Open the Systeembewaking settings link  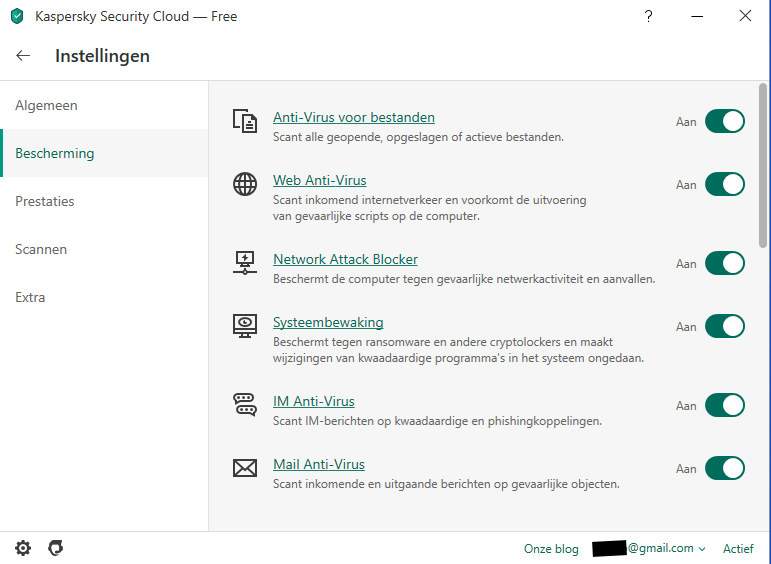click(x=328, y=322)
